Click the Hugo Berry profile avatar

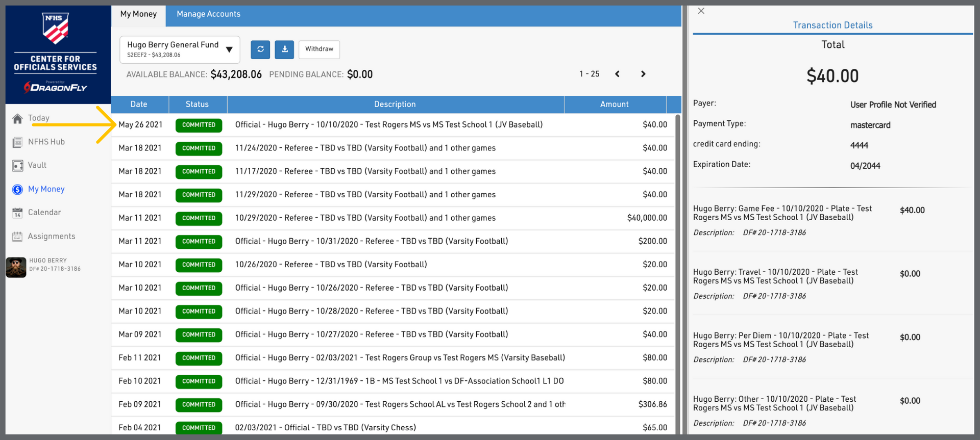click(16, 267)
